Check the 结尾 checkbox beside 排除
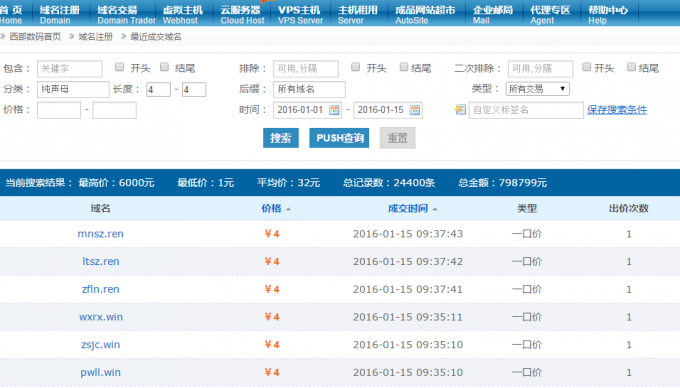Screen dimensions: 680x388 point(404,67)
